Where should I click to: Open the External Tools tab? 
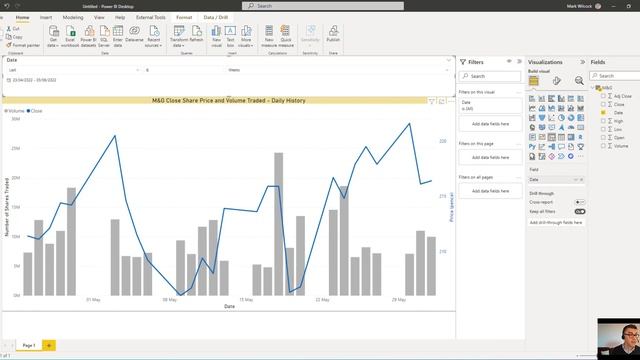(x=151, y=18)
